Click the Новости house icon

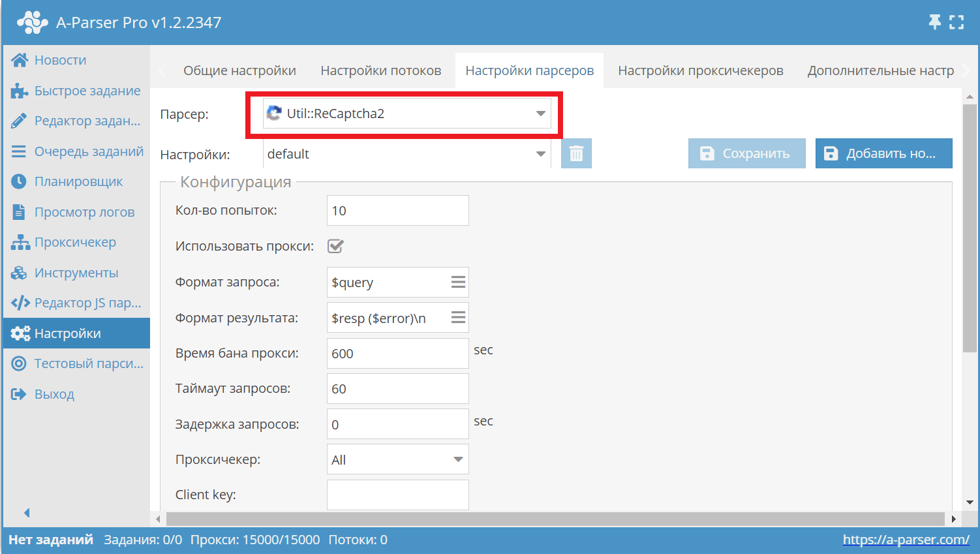pyautogui.click(x=20, y=60)
